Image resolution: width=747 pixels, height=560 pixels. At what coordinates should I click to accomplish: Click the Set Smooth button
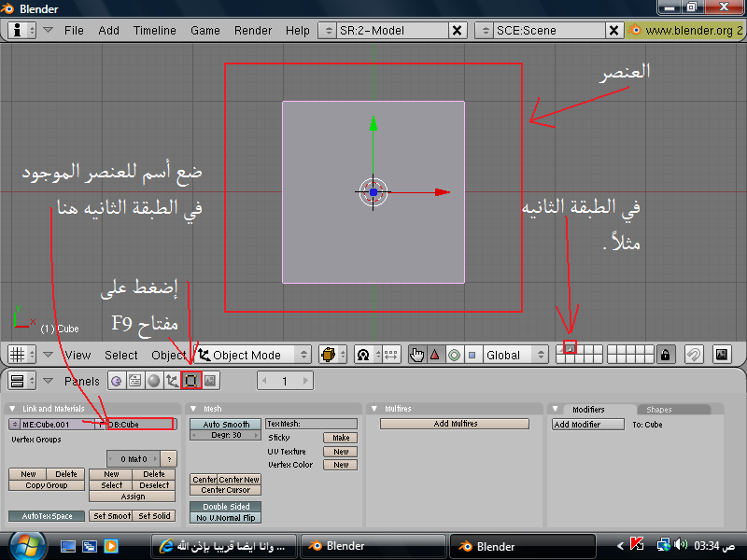[111, 516]
